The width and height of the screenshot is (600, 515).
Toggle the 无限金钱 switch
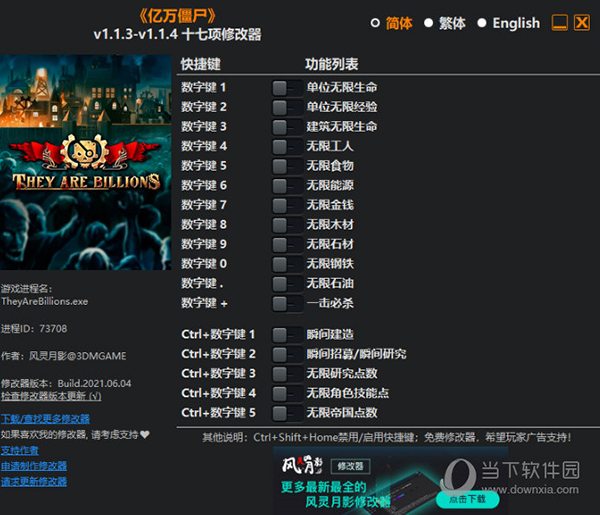[x=287, y=205]
